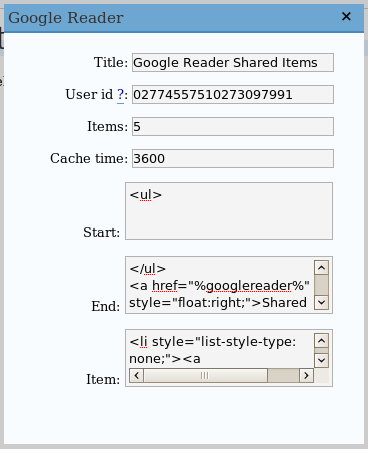
Task: Click the Item textarea scroll down arrow
Action: (322, 360)
